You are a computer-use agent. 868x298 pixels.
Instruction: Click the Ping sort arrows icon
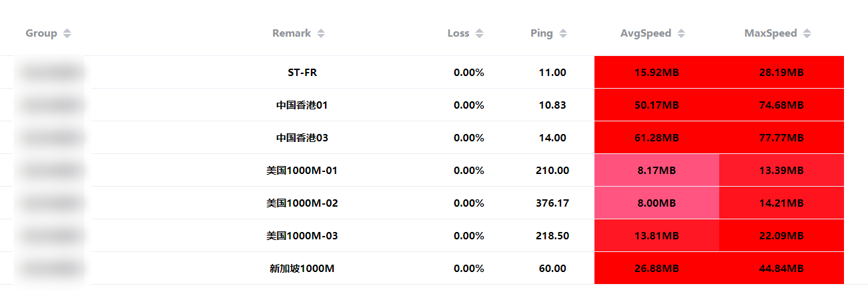[x=563, y=33]
